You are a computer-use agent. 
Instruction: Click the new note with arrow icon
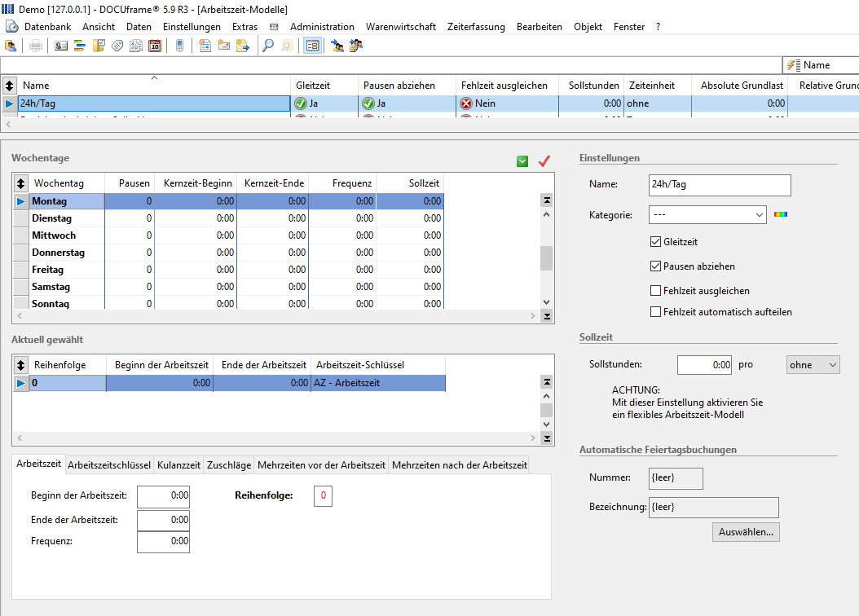point(243,46)
